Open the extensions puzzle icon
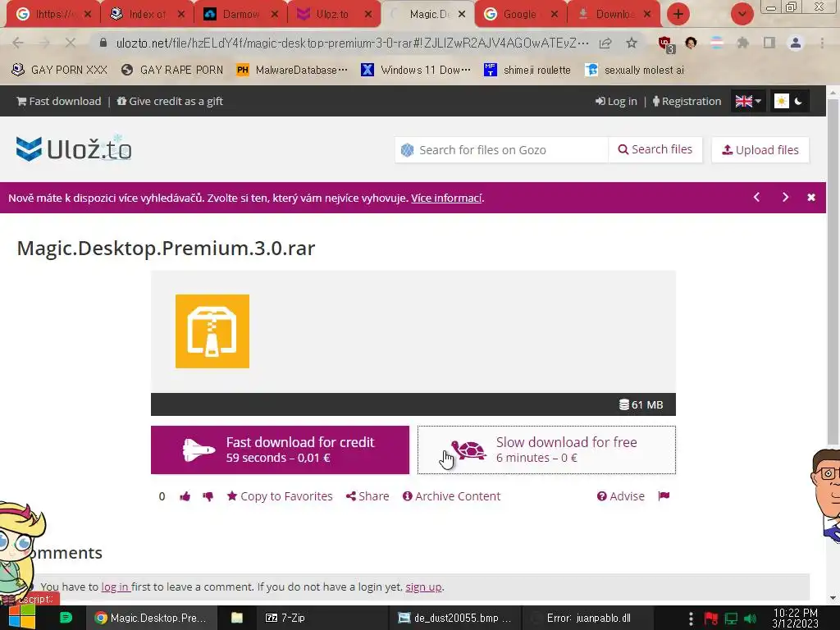The width and height of the screenshot is (840, 630). [x=742, y=43]
